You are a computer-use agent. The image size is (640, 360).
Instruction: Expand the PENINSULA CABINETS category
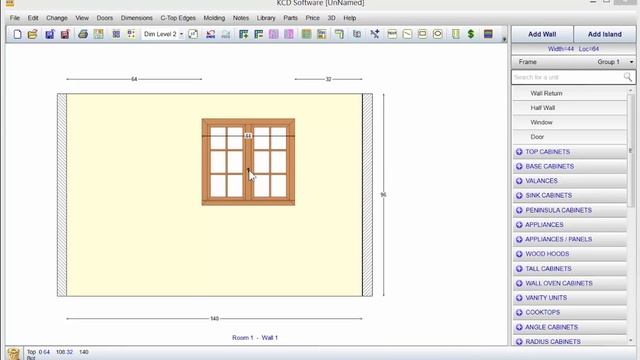(570, 210)
